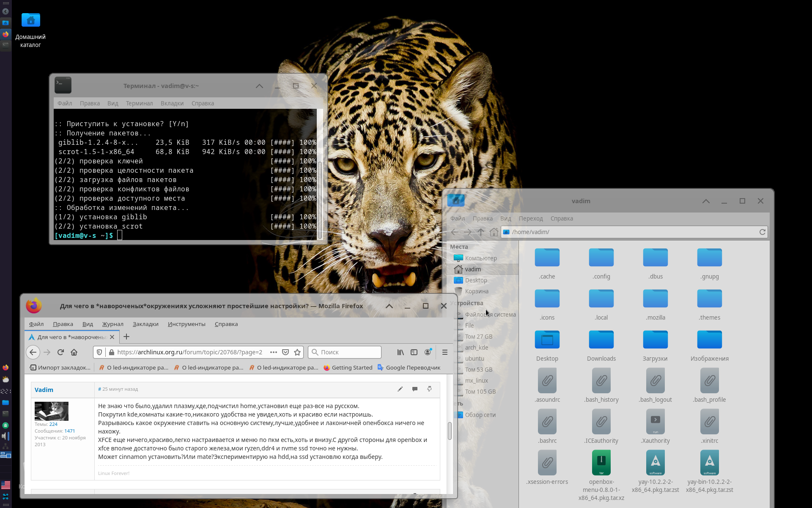Save page to Pocket
The image size is (812, 508).
pyautogui.click(x=285, y=352)
